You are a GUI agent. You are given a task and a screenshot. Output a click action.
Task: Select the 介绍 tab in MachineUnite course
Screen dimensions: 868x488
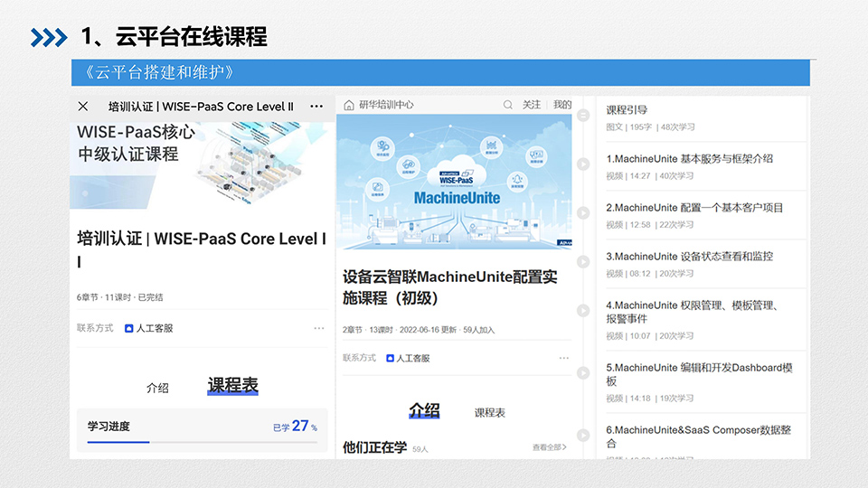coord(424,411)
